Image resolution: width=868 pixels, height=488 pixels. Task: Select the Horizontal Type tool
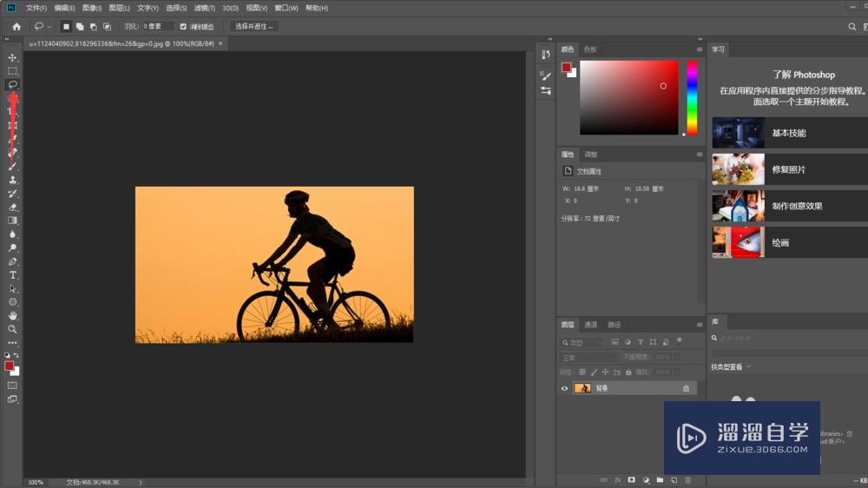(12, 275)
